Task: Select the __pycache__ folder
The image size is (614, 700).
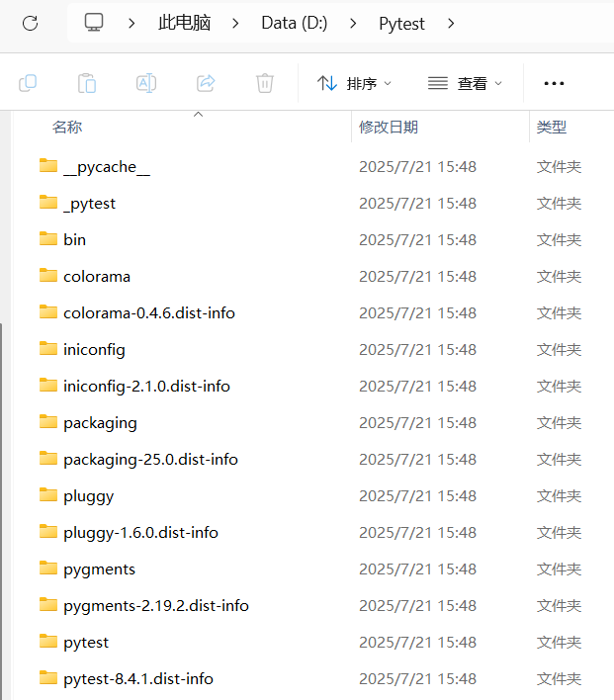Action: coord(107,167)
